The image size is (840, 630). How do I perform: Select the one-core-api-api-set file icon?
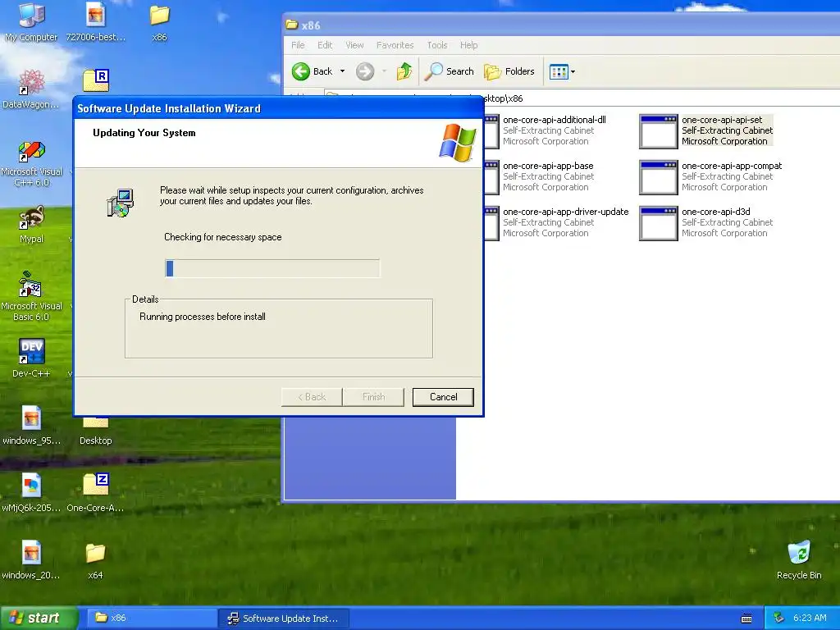click(x=659, y=131)
